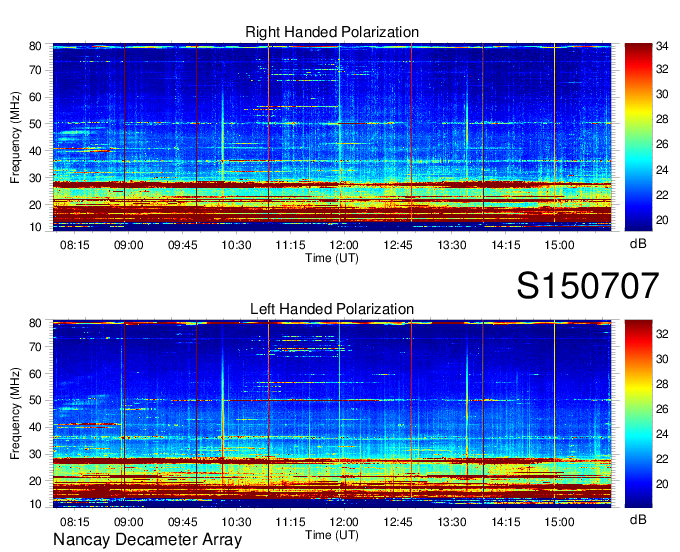Click the Left Handed plot's color scale bar
This screenshot has height=552, width=680.
pos(638,414)
